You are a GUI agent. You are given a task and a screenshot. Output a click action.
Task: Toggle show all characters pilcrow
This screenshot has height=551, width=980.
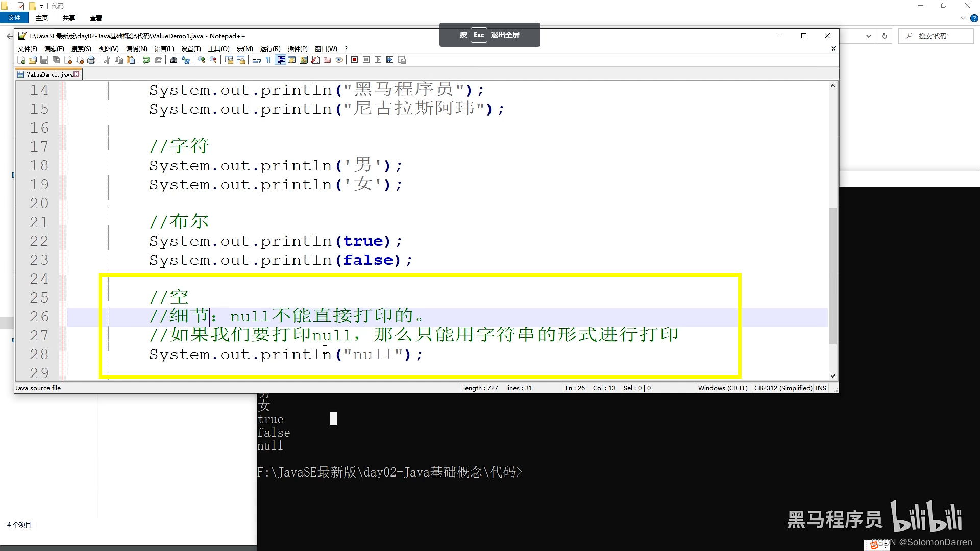268,60
